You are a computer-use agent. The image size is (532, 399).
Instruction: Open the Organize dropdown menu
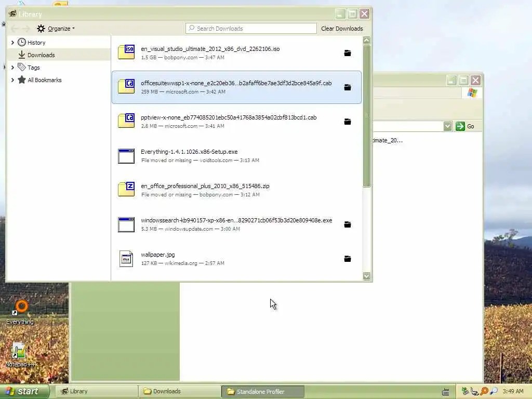click(56, 29)
